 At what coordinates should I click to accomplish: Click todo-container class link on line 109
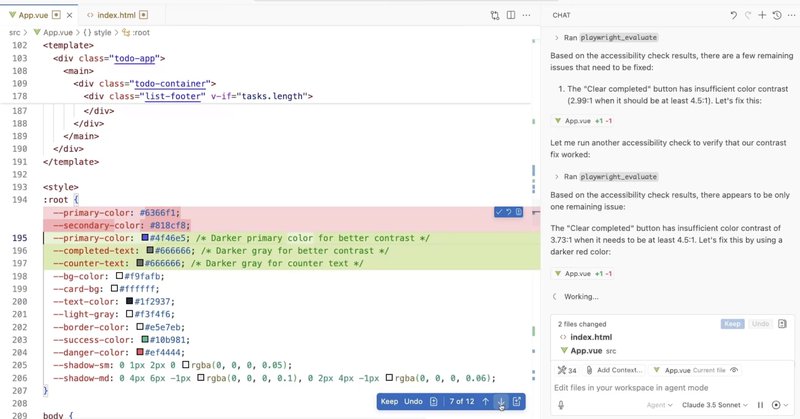170,84
